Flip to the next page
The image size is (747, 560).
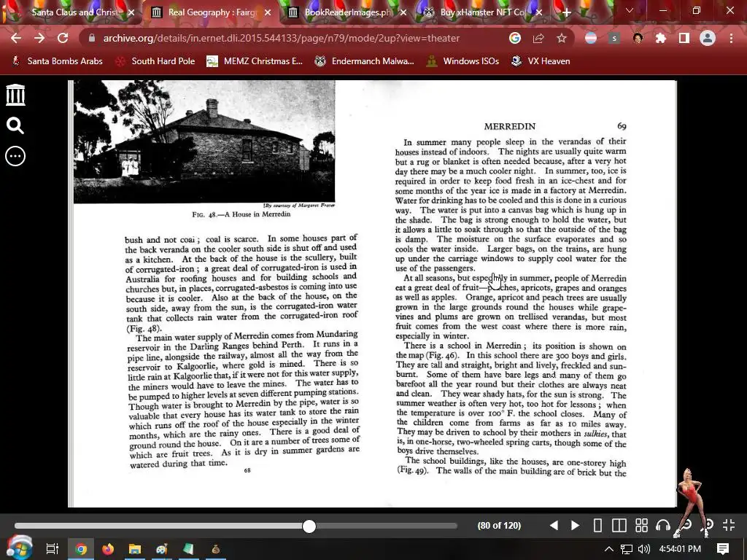575,525
